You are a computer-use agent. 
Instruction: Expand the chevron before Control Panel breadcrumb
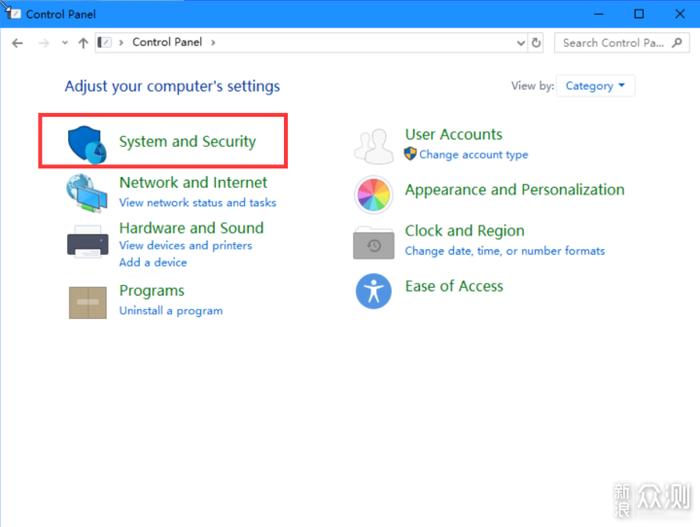coord(121,42)
